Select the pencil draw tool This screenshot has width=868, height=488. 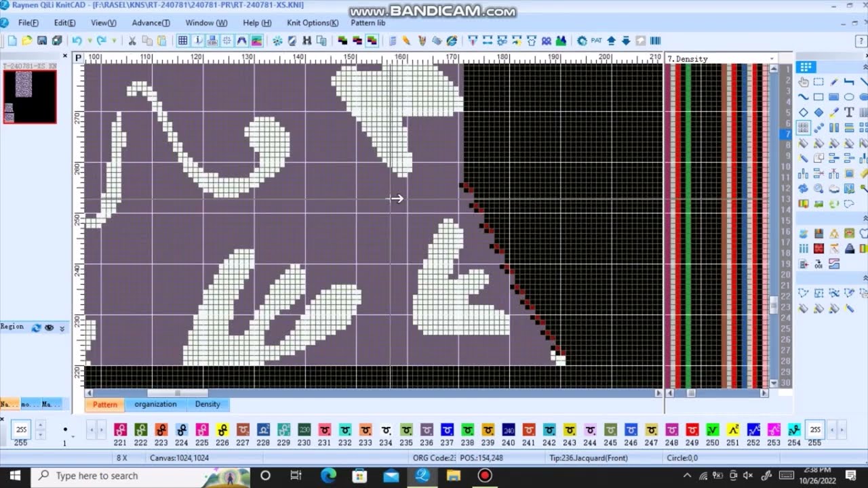click(x=834, y=82)
